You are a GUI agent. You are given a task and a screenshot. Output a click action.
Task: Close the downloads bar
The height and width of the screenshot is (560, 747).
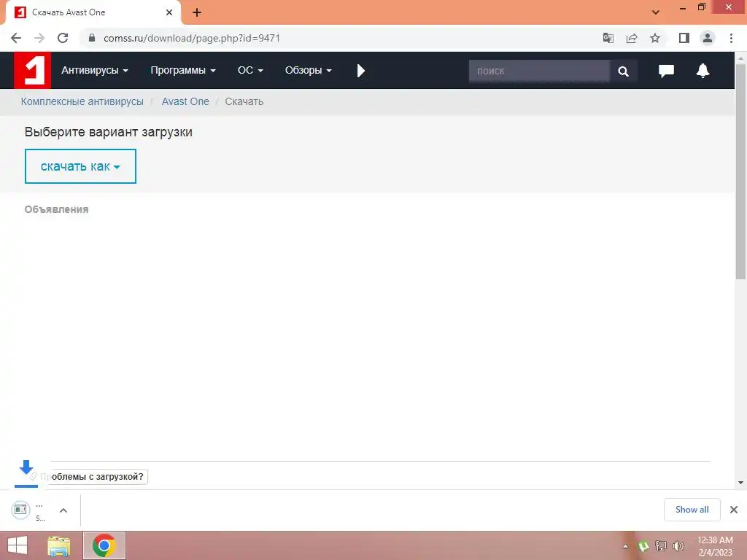pyautogui.click(x=734, y=510)
